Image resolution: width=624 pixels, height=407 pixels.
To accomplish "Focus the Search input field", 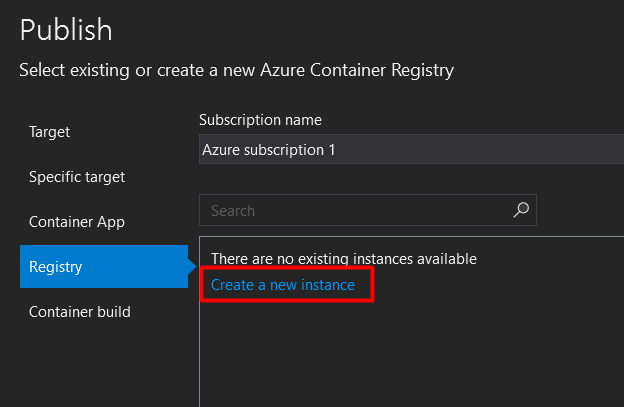I will point(355,211).
